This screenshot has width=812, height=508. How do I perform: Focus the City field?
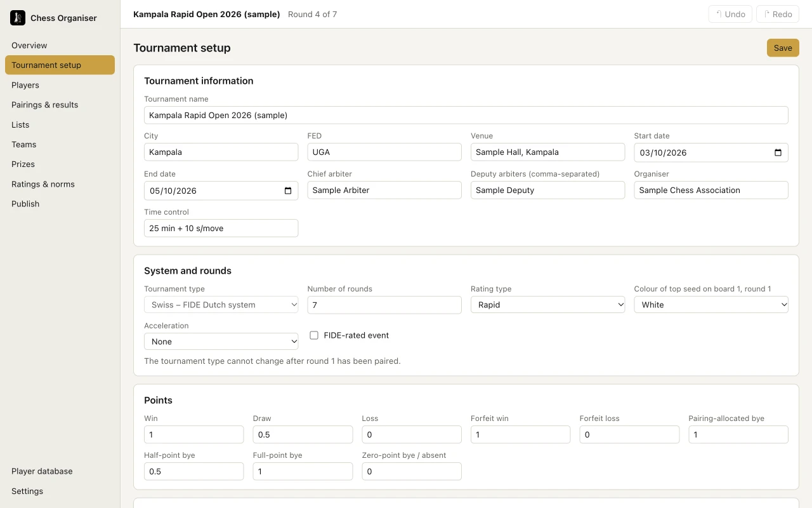point(221,152)
